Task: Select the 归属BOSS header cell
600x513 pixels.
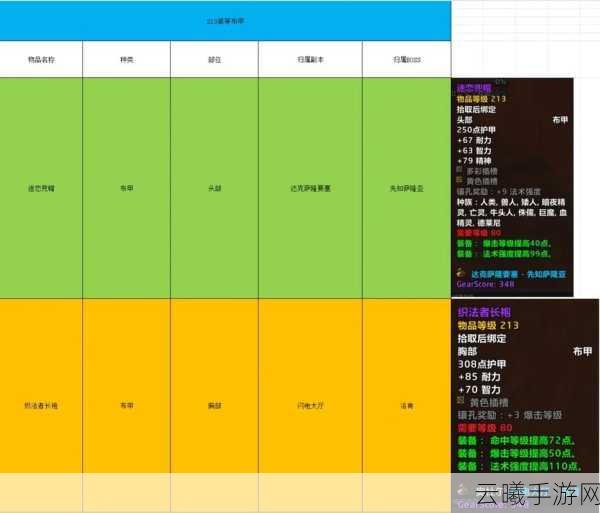Action: [407, 59]
